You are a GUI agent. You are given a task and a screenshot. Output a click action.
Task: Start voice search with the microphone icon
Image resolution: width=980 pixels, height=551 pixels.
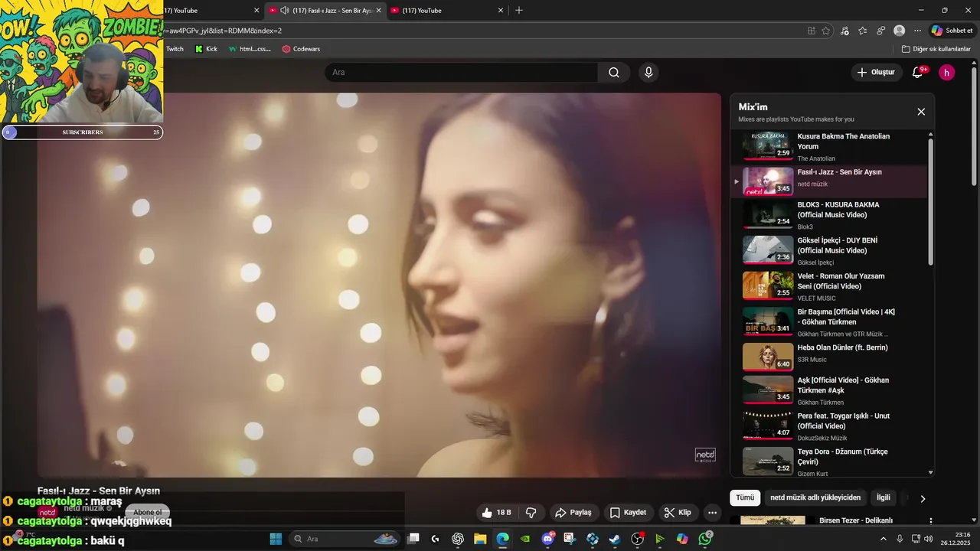click(648, 73)
